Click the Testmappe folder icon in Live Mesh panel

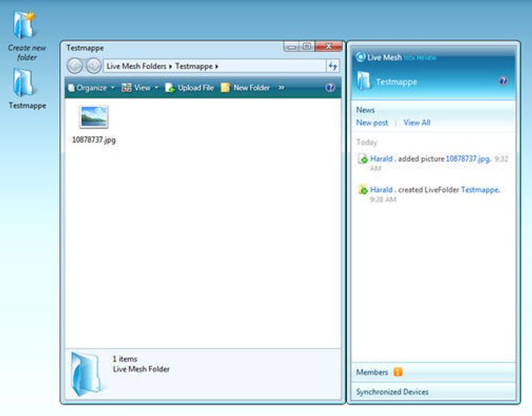point(364,81)
